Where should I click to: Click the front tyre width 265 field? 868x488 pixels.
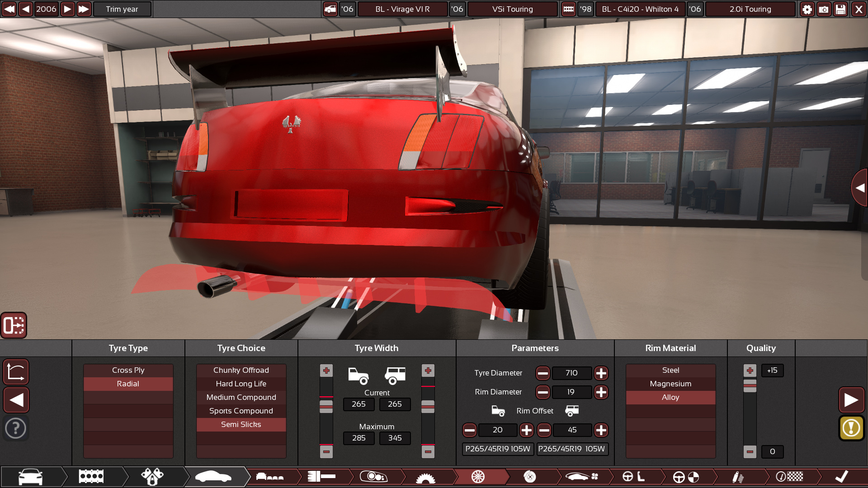(x=359, y=404)
